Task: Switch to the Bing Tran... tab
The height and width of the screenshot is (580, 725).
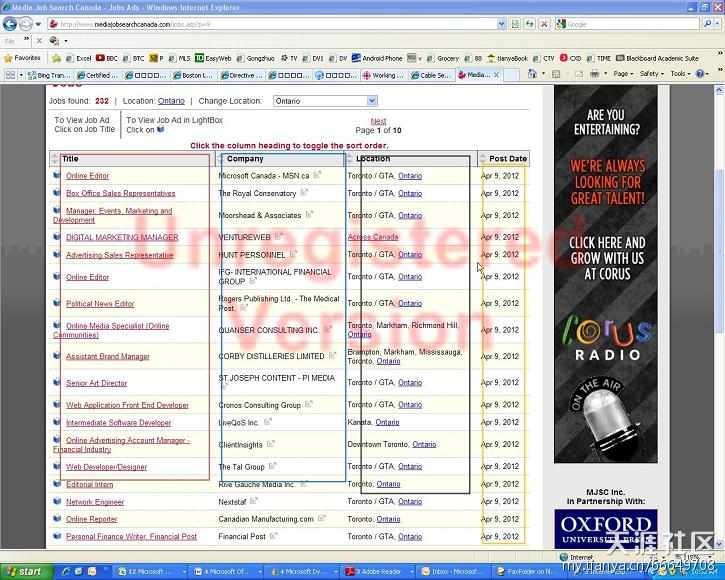Action: click(49, 75)
